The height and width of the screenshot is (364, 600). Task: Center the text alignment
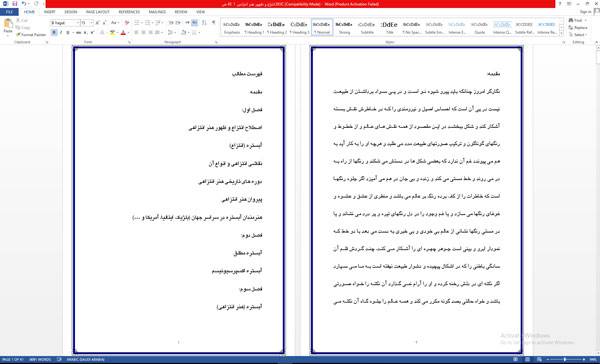[143, 33]
